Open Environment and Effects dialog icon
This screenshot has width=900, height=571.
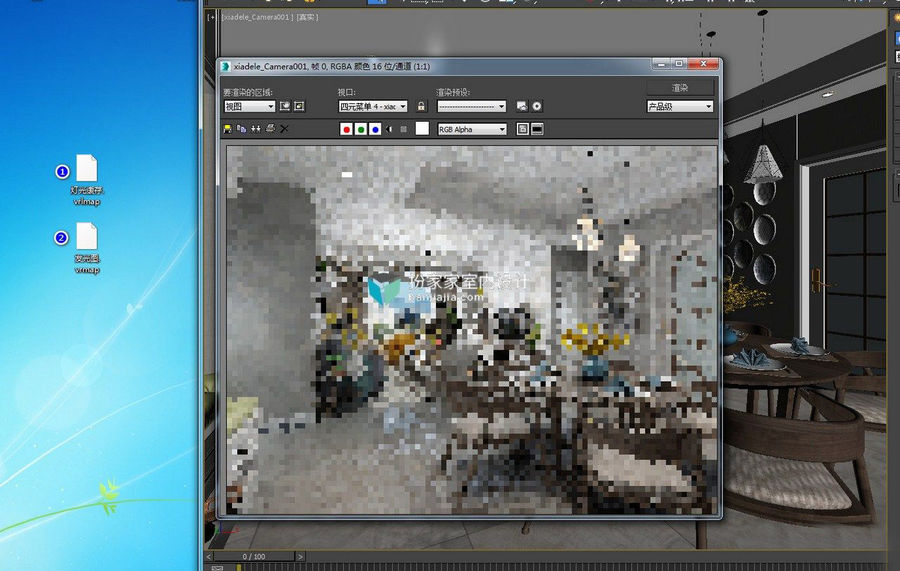[537, 106]
